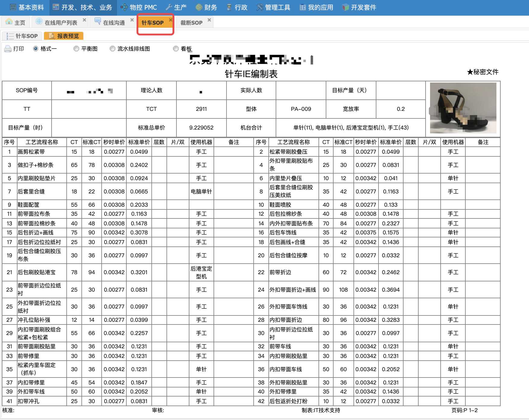Click the home icon on 主页 tab
The image size is (529, 420).
(x=9, y=22)
